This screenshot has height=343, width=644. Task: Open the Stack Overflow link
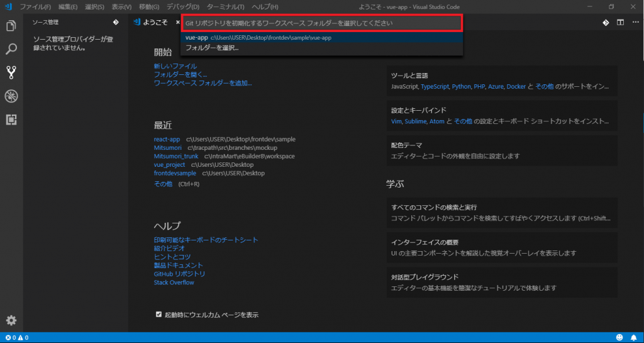coord(174,282)
